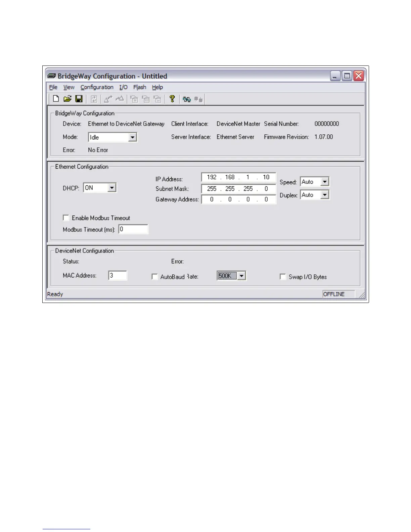
Task: Click the grayed-out disconnect plug icon
Action: tap(198, 99)
